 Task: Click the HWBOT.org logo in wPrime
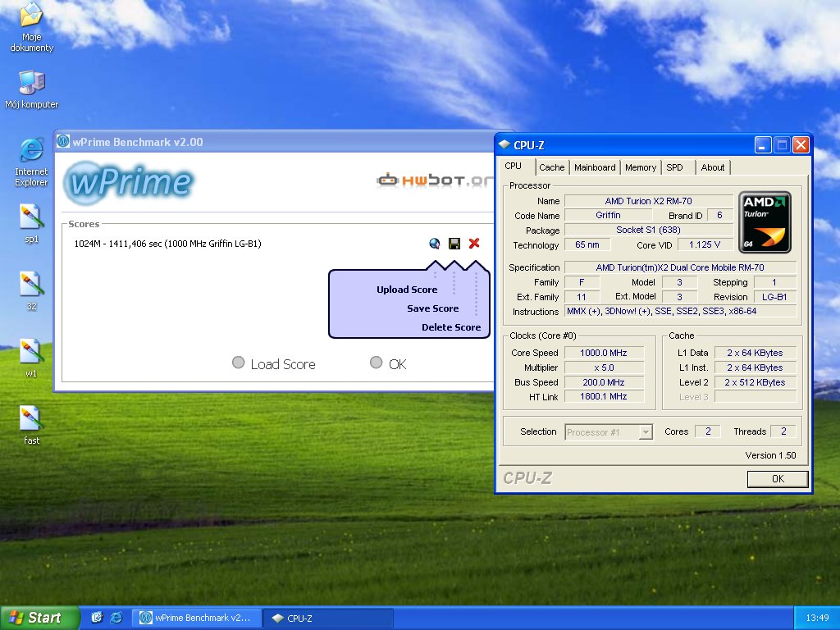pyautogui.click(x=435, y=180)
